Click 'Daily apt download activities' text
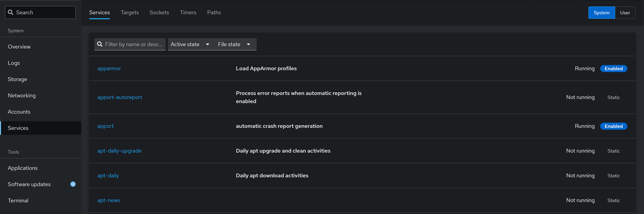The height and width of the screenshot is (214, 644). tap(272, 176)
